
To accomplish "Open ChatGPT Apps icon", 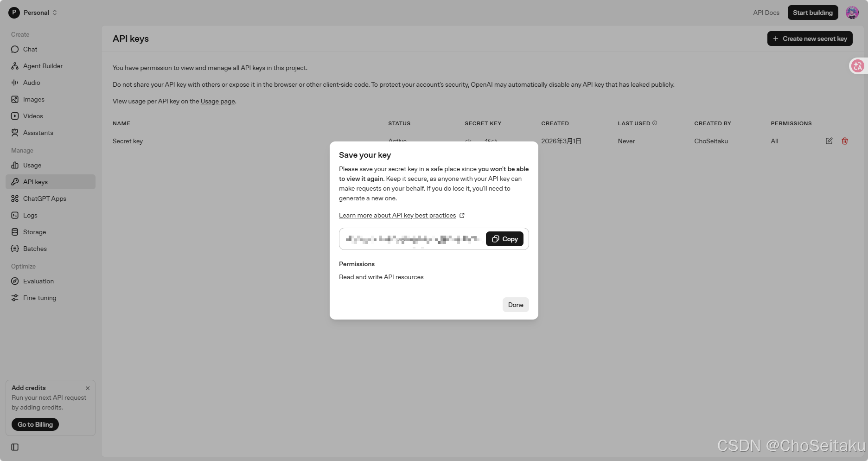I will click(x=15, y=198).
